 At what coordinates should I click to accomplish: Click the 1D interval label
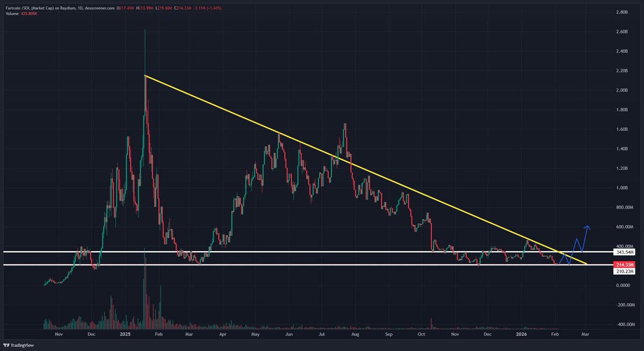[x=79, y=8]
